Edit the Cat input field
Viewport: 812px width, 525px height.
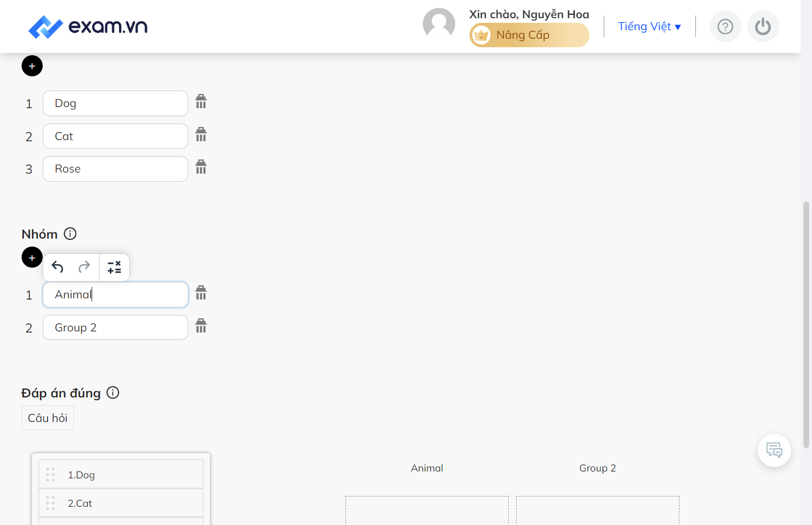(x=116, y=136)
